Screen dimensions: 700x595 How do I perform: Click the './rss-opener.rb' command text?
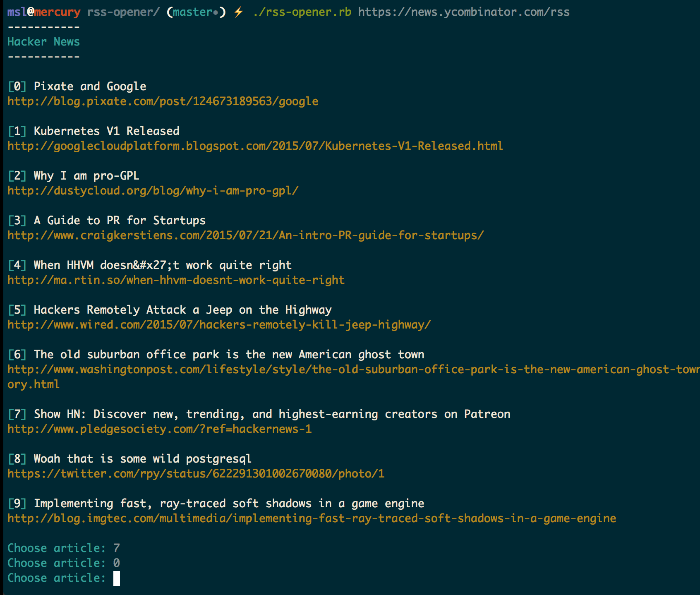[302, 12]
